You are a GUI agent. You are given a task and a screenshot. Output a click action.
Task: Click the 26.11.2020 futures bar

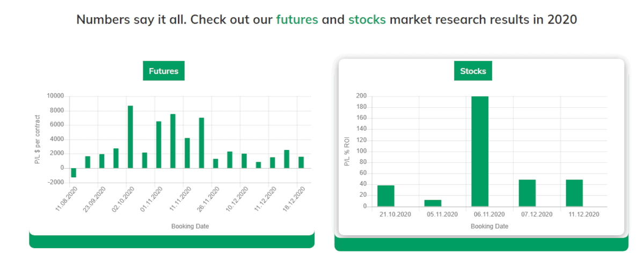pos(216,163)
